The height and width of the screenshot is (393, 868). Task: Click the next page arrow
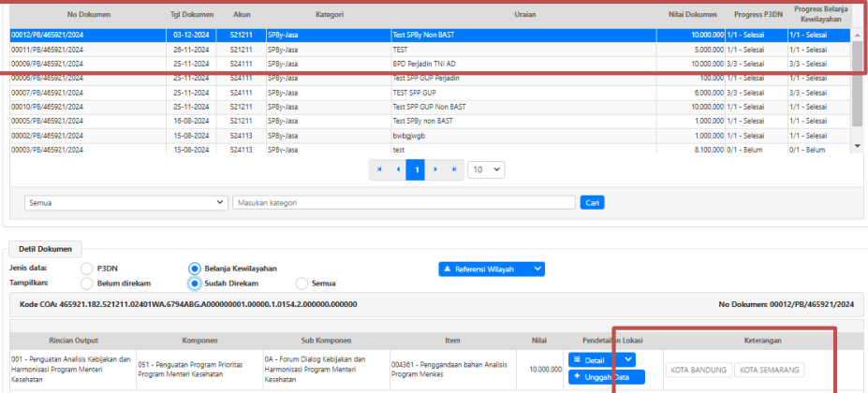[x=434, y=169]
